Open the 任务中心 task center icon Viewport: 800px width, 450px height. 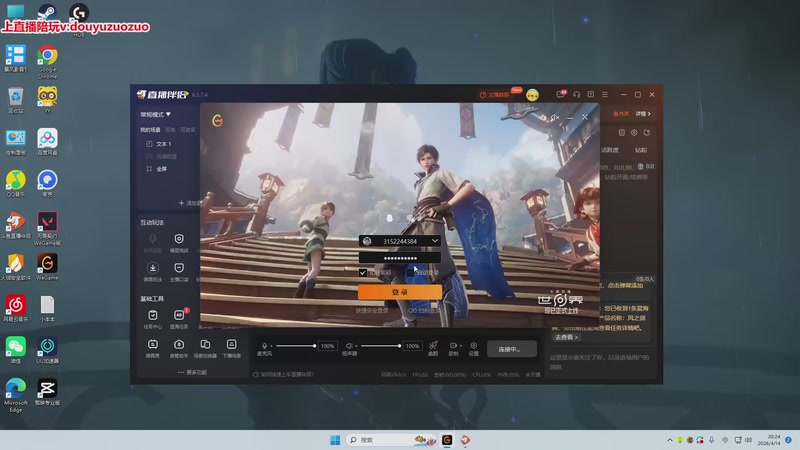153,316
